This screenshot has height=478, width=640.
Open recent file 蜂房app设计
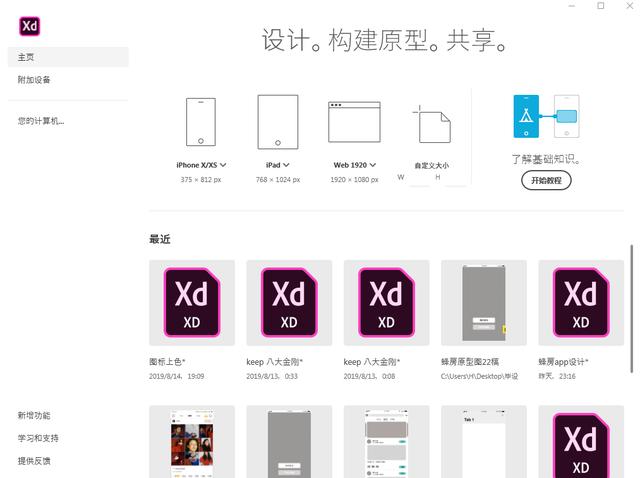[581, 303]
